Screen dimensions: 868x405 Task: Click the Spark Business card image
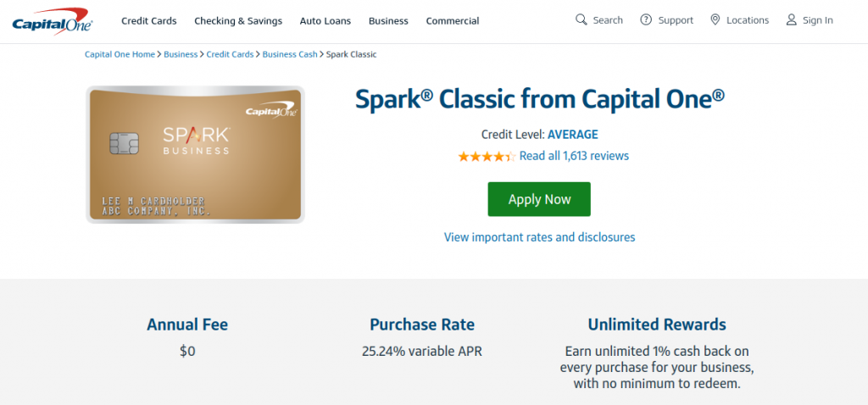point(195,154)
